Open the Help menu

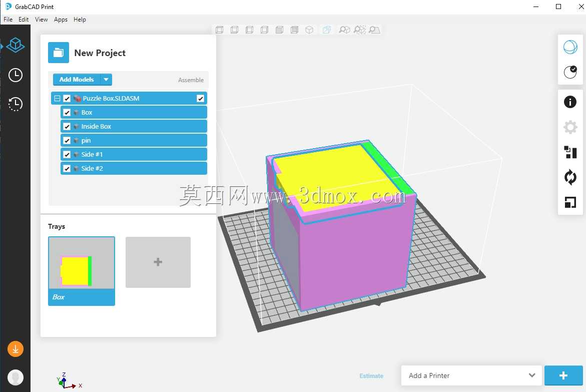(80, 20)
